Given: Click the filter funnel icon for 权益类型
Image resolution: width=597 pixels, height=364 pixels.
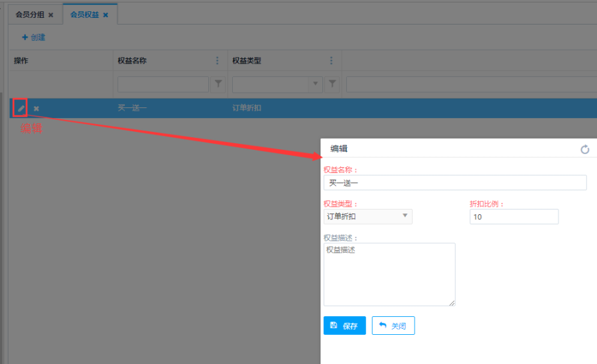Looking at the screenshot, I should [x=332, y=84].
